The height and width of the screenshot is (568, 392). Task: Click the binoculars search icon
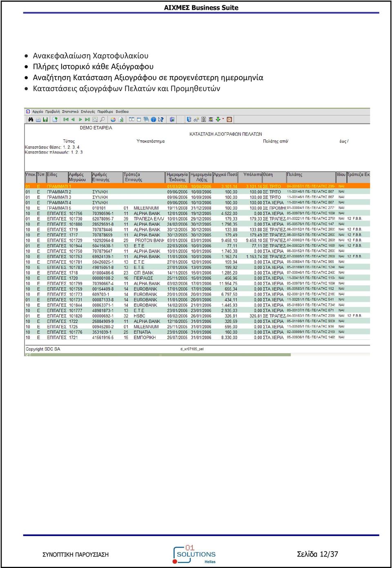[31, 120]
